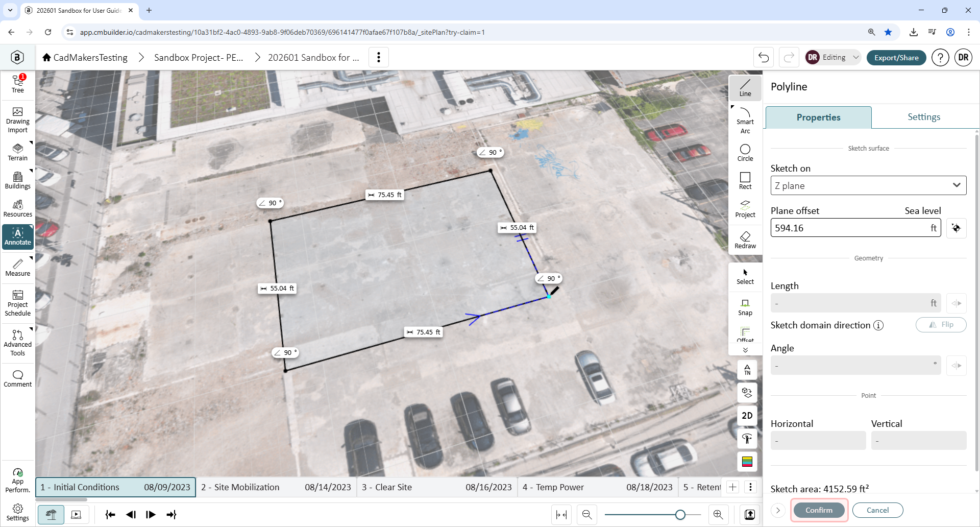Open Project Schedule from sidebar
Screen dimensions: 980x527
[18, 303]
